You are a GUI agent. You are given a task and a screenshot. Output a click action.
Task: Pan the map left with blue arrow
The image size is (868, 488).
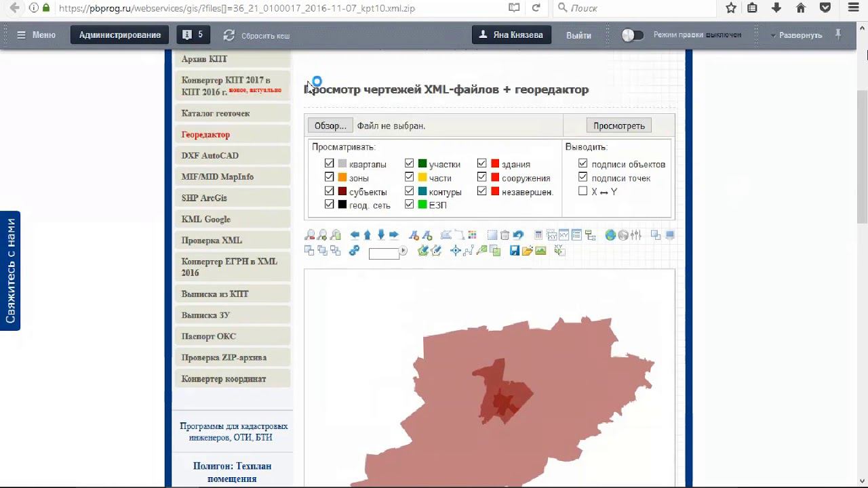pyautogui.click(x=355, y=235)
